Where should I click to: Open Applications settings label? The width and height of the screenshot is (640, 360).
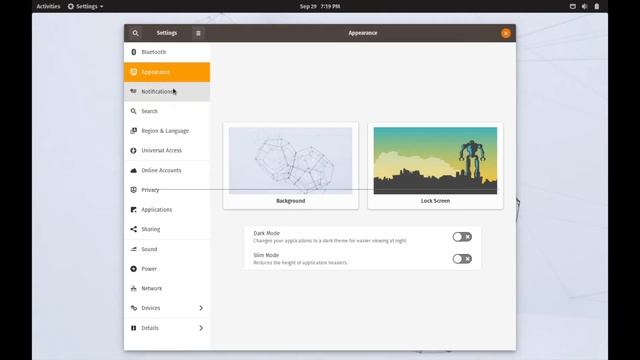[156, 209]
